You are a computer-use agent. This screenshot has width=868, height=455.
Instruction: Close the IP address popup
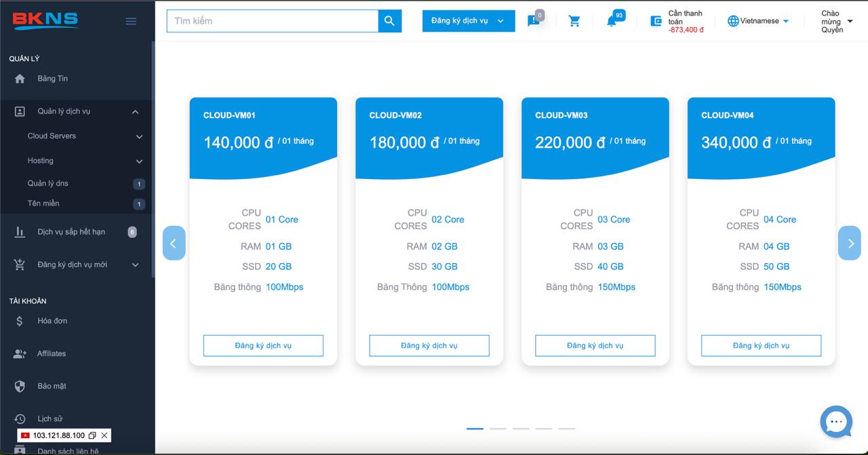coord(104,435)
